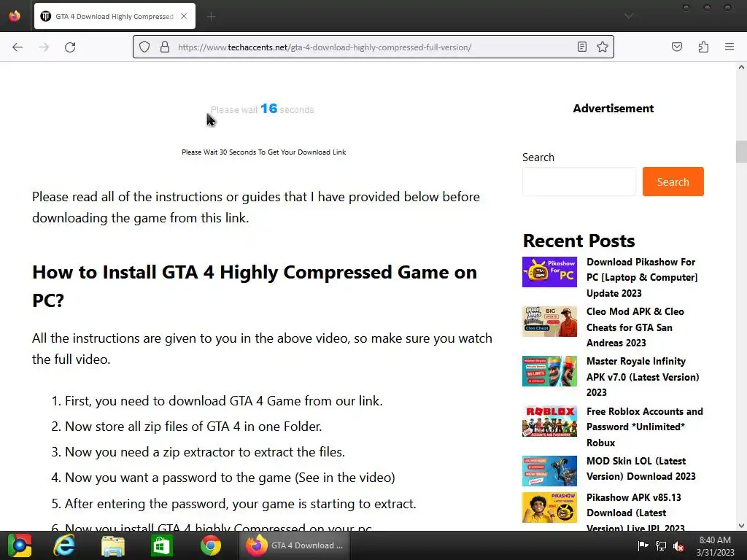Launch Google Chrome from the taskbar
Image resolution: width=747 pixels, height=560 pixels.
[x=210, y=545]
